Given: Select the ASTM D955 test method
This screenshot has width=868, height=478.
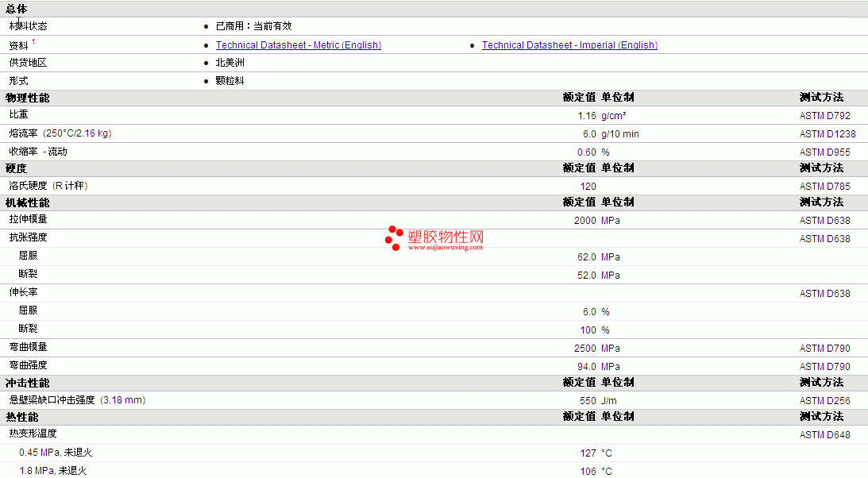Looking at the screenshot, I should pyautogui.click(x=825, y=152).
